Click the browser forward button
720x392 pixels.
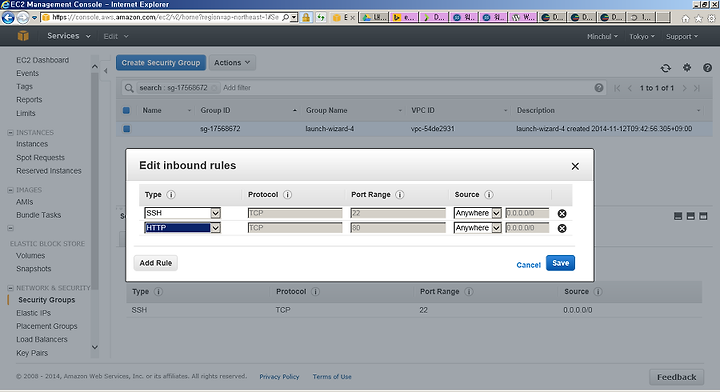point(22,18)
